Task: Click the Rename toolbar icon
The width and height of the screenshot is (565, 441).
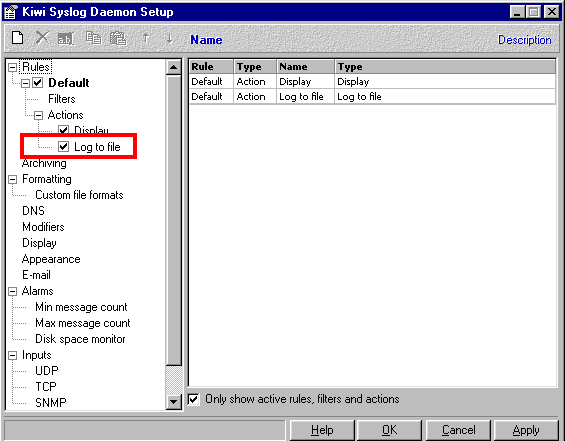Action: coord(66,39)
